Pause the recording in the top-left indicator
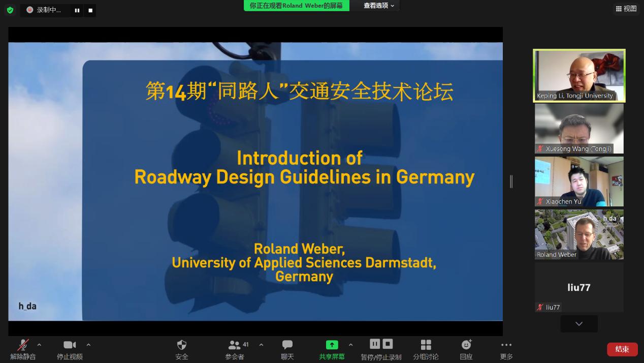 [x=77, y=10]
